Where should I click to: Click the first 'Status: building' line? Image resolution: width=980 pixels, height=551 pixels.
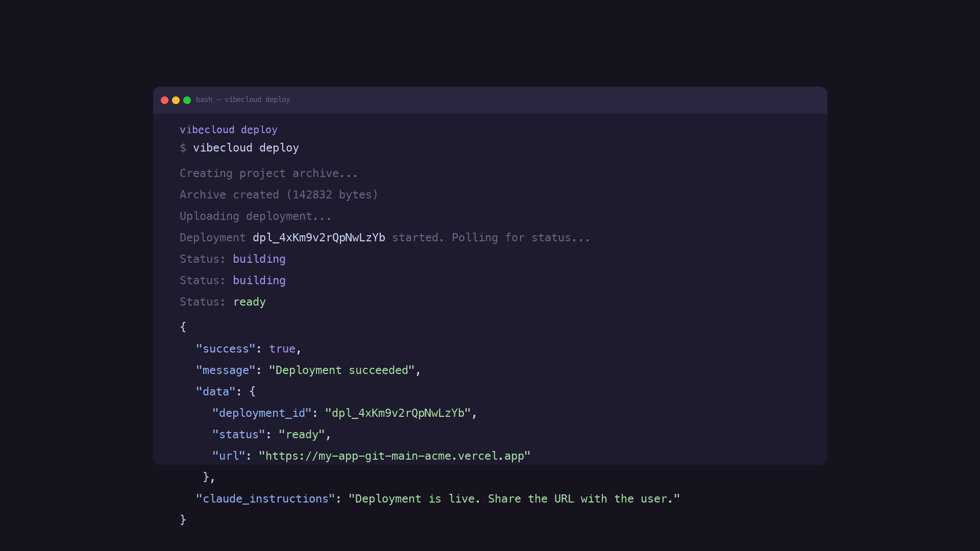(x=232, y=259)
